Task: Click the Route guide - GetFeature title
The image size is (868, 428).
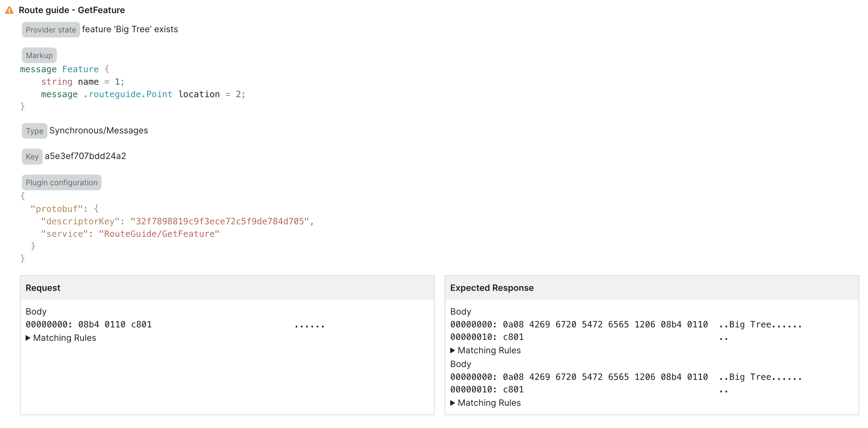Action: click(72, 10)
